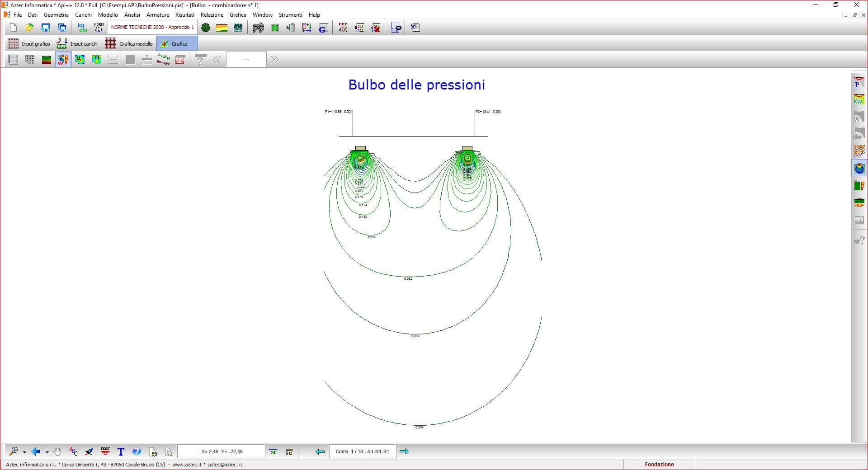Screen dimensions: 868x470
Task: Expand the blue back-arrow dropdown
Action: click(x=47, y=451)
